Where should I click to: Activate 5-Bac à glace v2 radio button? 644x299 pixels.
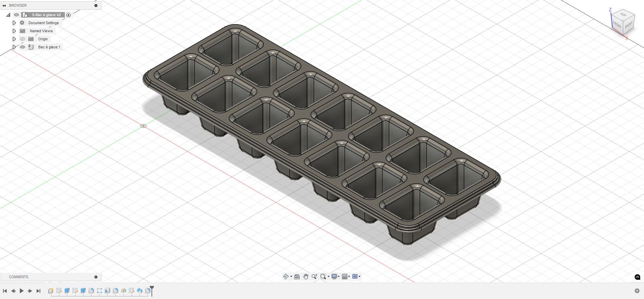point(69,15)
